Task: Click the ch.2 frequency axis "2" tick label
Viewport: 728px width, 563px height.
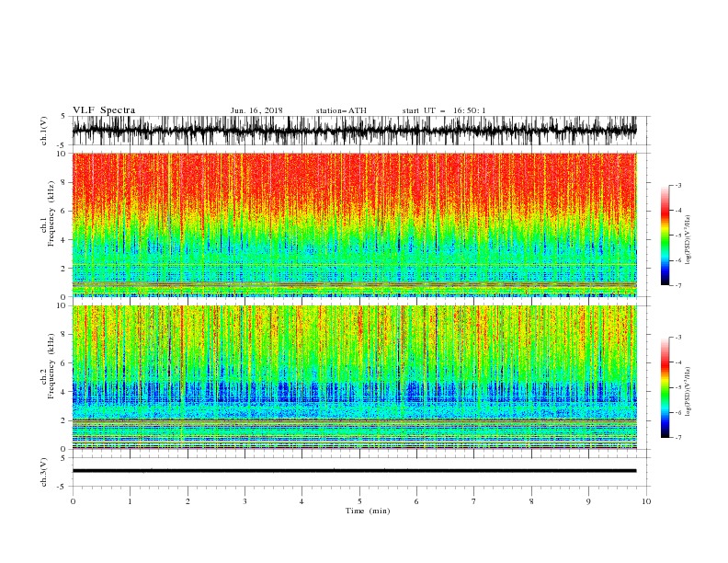Action: [63, 420]
